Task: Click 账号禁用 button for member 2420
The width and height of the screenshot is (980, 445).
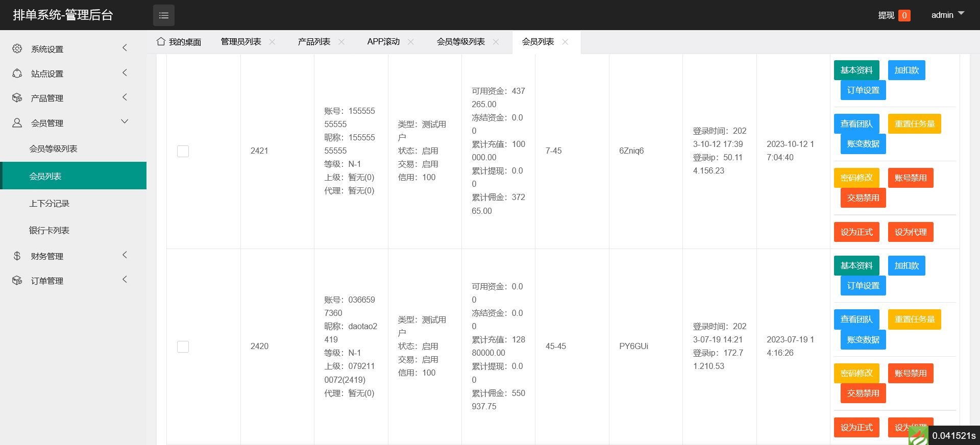Action: 910,374
